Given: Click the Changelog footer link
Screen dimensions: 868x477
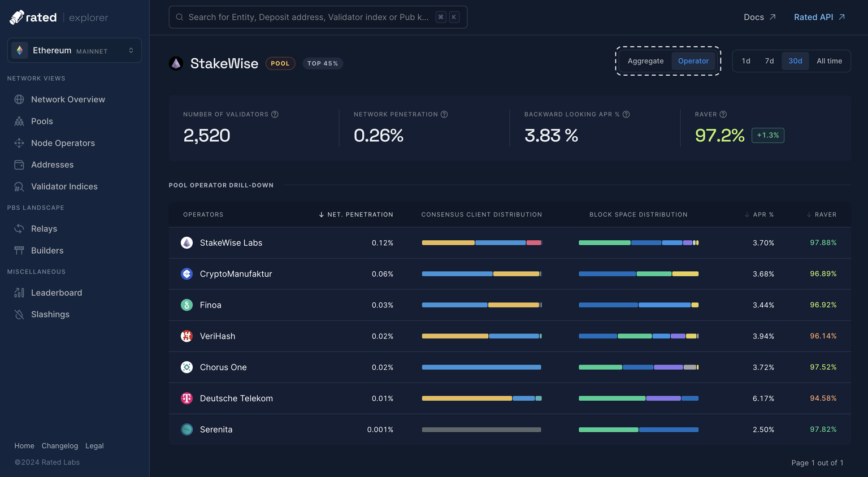Looking at the screenshot, I should point(60,446).
